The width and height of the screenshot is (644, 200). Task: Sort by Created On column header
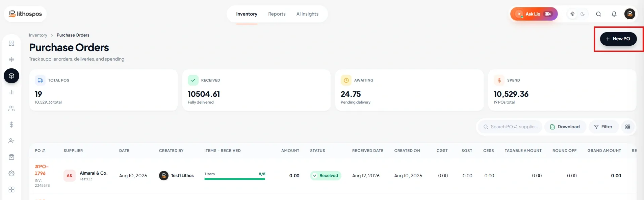click(x=407, y=151)
